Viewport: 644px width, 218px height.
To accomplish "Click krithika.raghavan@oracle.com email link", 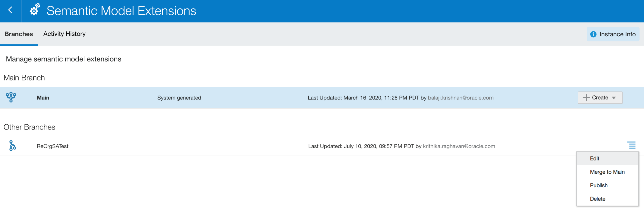I will click(459, 146).
